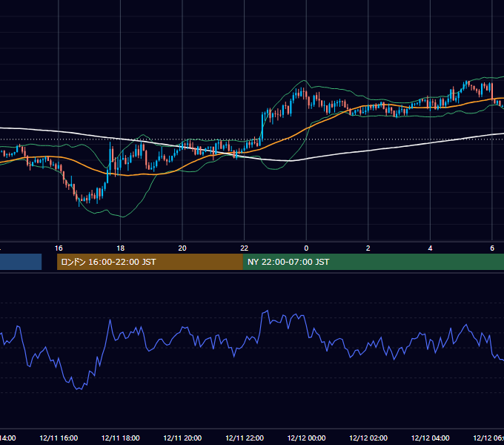Click the NY 22:00-07:00 JST session bar
Screen dimensions: 504x445
(373, 262)
